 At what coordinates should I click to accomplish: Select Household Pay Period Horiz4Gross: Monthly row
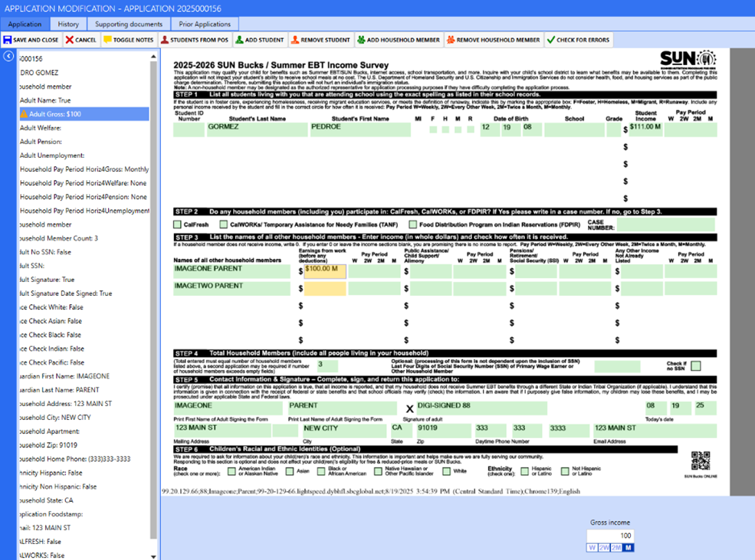[x=84, y=169]
